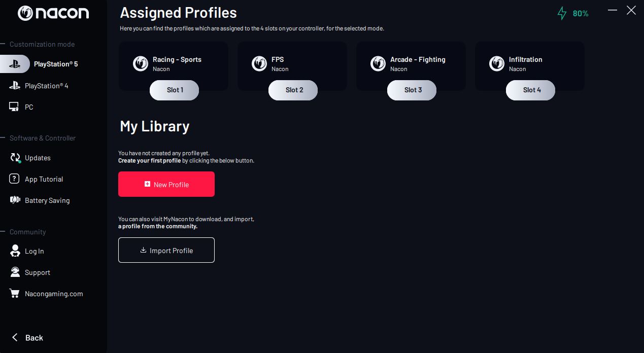Click the Log In user icon
Screen dimensions: 644x353
15,251
